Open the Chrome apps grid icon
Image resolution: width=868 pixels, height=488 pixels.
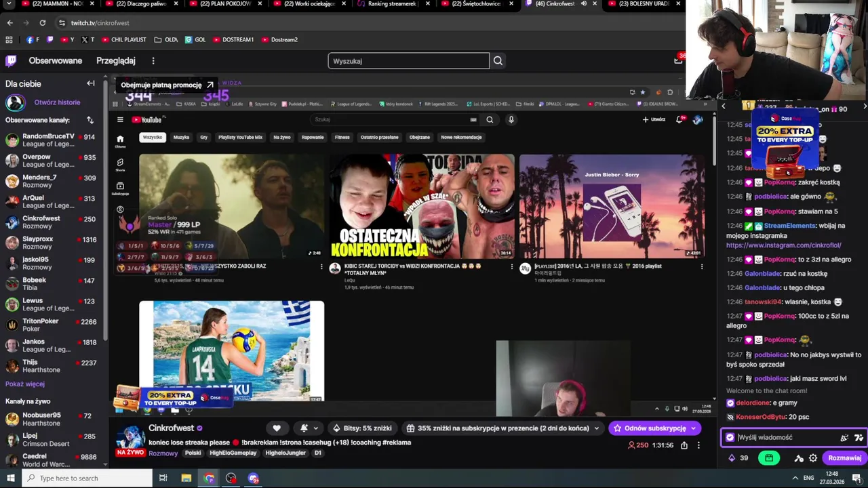[x=9, y=39]
